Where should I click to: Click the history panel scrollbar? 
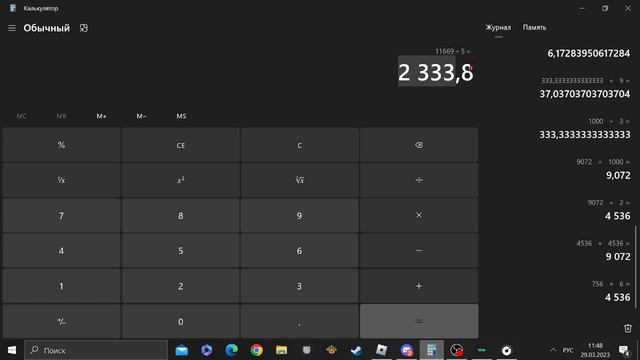point(636,267)
